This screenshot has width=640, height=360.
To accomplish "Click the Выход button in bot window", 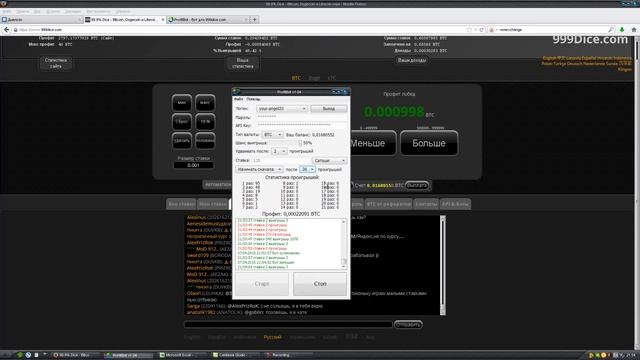I will click(329, 109).
